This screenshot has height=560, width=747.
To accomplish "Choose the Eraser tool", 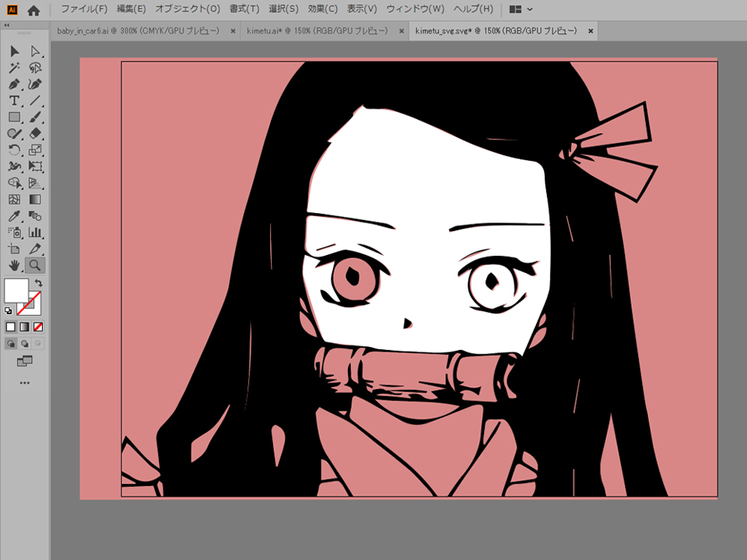I will [35, 134].
